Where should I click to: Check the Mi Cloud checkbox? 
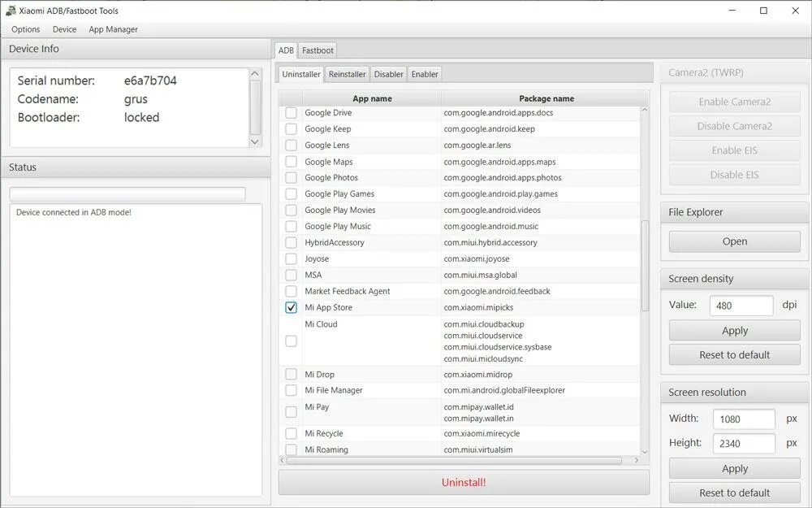click(x=291, y=341)
